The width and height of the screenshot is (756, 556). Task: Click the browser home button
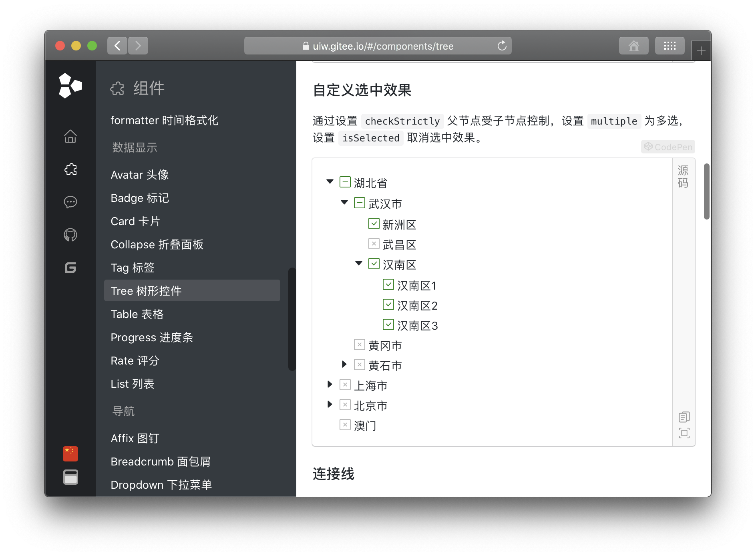tap(633, 46)
